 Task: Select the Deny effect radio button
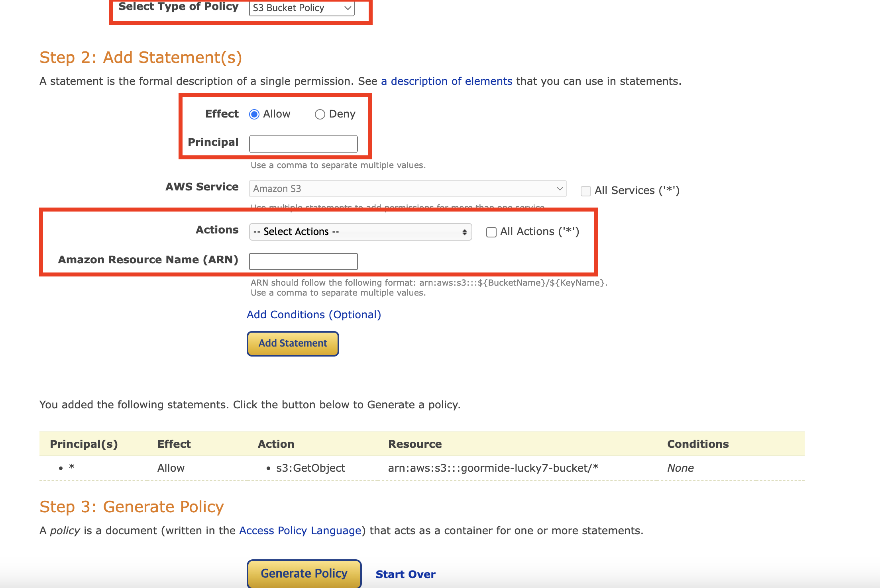(x=320, y=114)
